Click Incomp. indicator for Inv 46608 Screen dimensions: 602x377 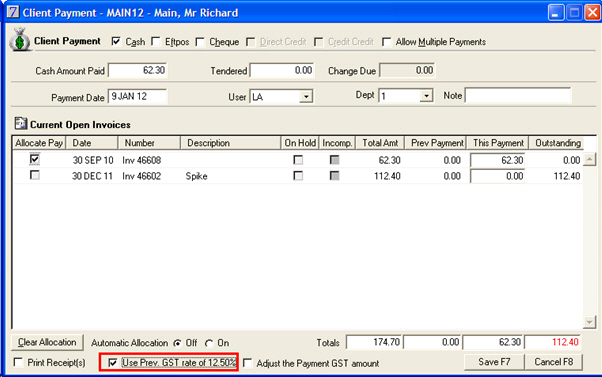click(x=334, y=160)
